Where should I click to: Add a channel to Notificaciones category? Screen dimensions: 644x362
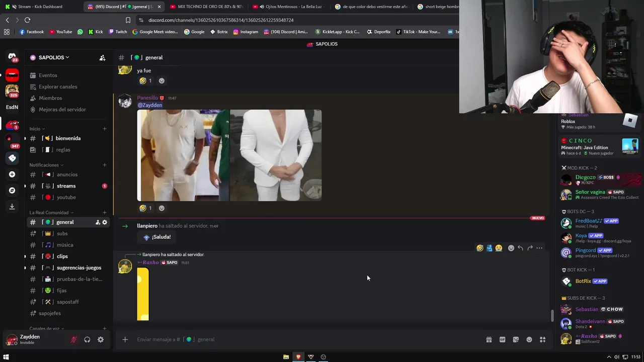tap(105, 165)
